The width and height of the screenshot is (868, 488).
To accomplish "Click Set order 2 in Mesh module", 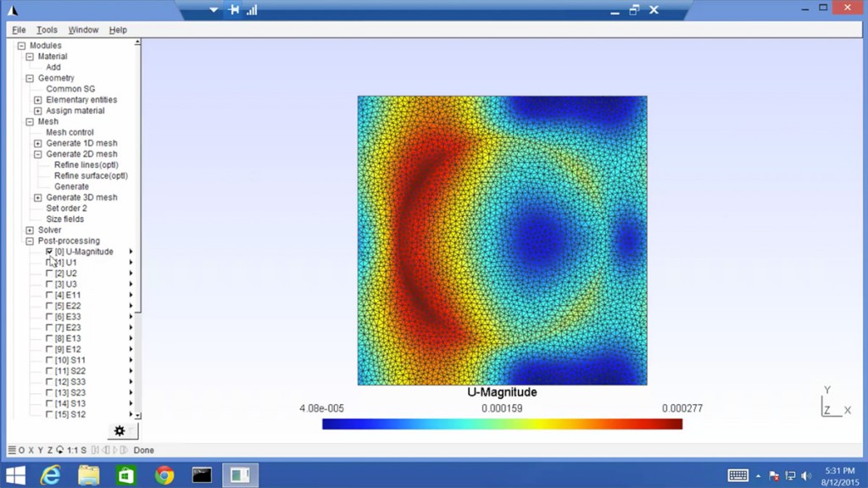I will coord(66,208).
